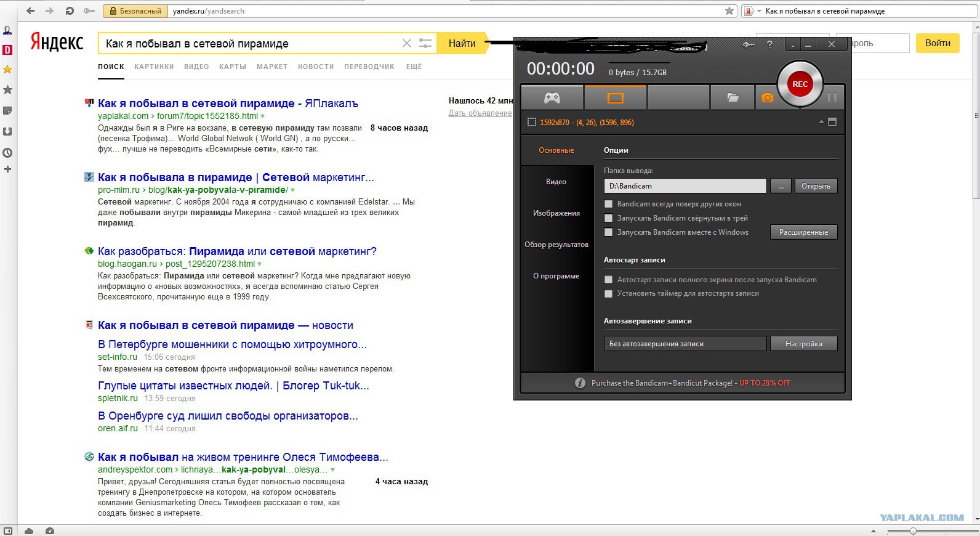Open Yandex advanced search settings icon

point(425,43)
